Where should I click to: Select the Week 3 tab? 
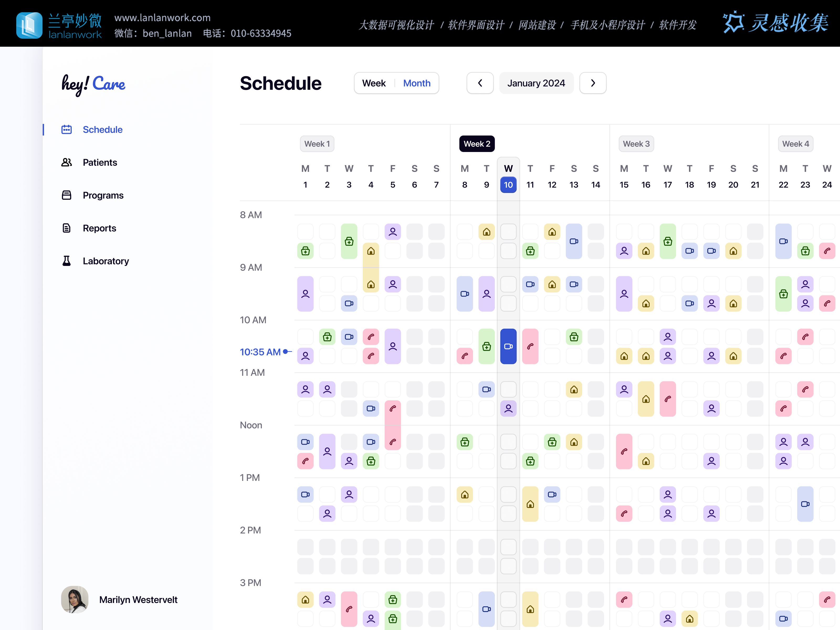point(636,144)
